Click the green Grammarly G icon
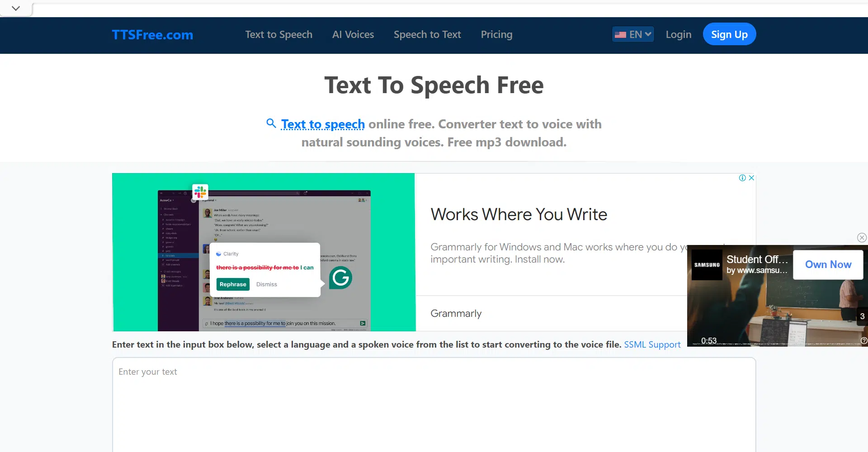This screenshot has width=868, height=452. tap(340, 278)
